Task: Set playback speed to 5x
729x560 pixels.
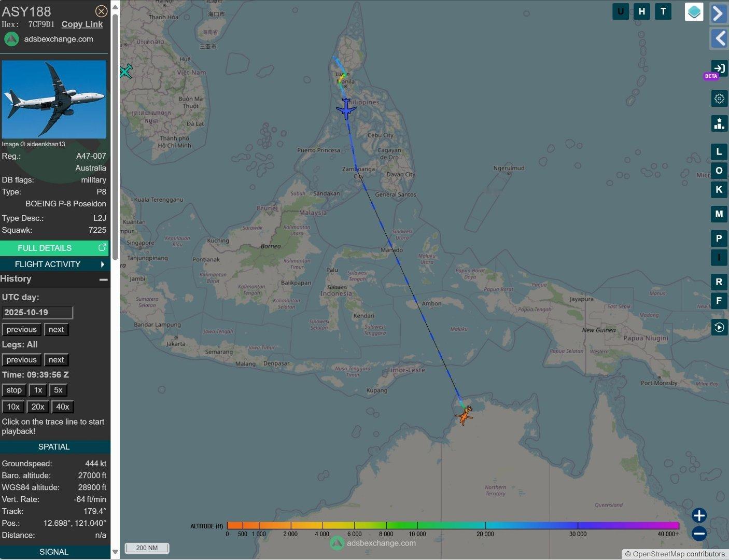Action: pyautogui.click(x=58, y=390)
